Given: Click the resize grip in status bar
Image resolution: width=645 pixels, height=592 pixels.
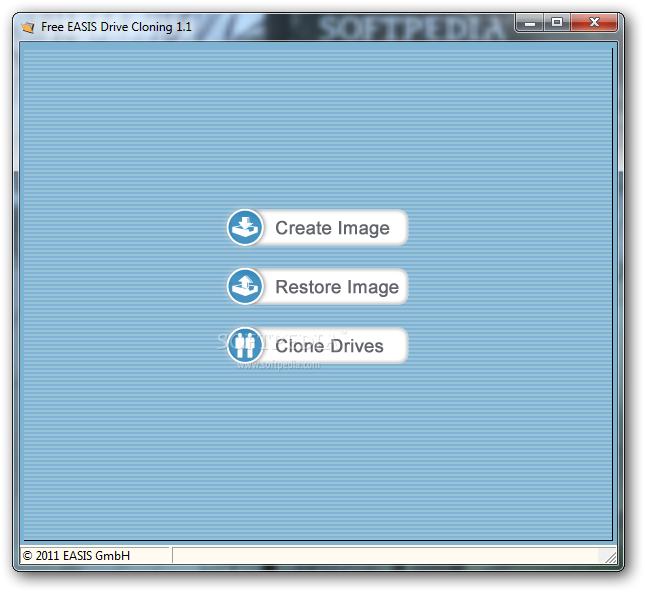Looking at the screenshot, I should point(610,557).
